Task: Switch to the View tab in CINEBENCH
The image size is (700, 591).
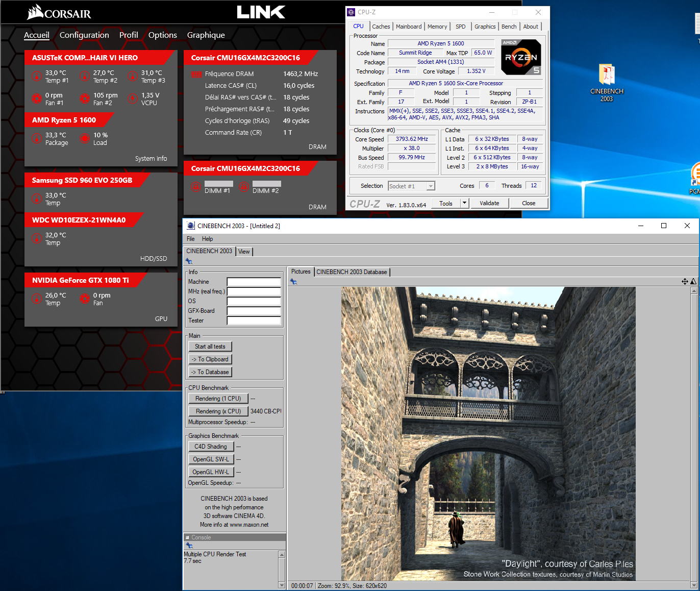Action: coord(244,252)
